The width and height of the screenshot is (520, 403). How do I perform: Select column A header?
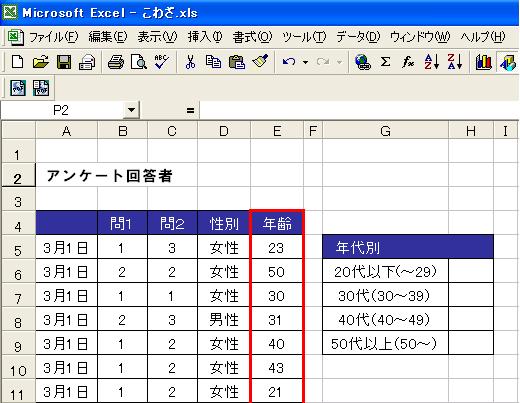(x=67, y=131)
